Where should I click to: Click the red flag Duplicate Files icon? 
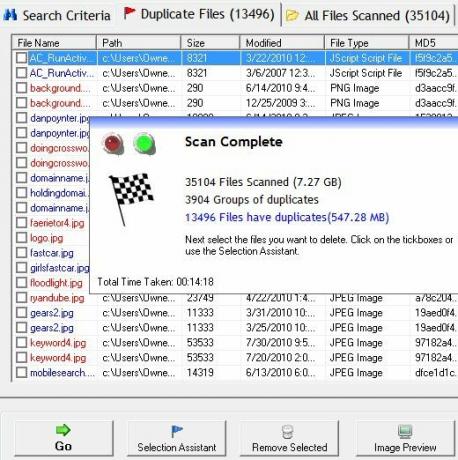pyautogui.click(x=129, y=13)
